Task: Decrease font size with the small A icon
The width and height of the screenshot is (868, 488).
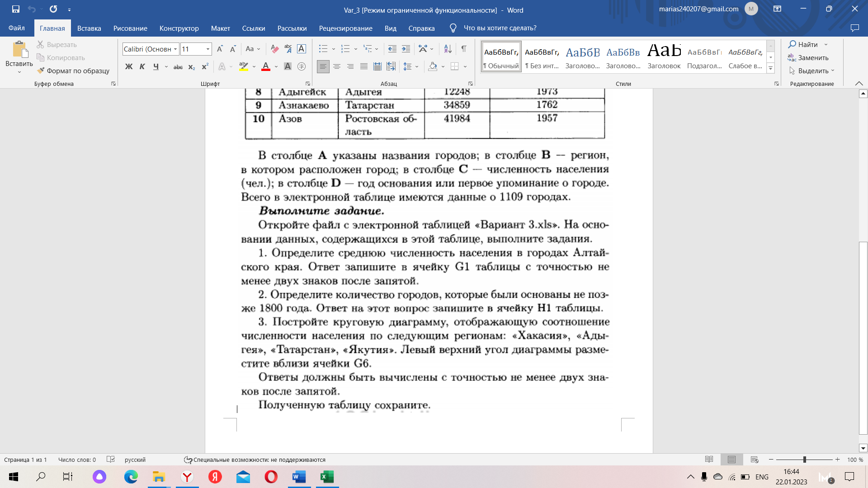Action: (x=233, y=49)
